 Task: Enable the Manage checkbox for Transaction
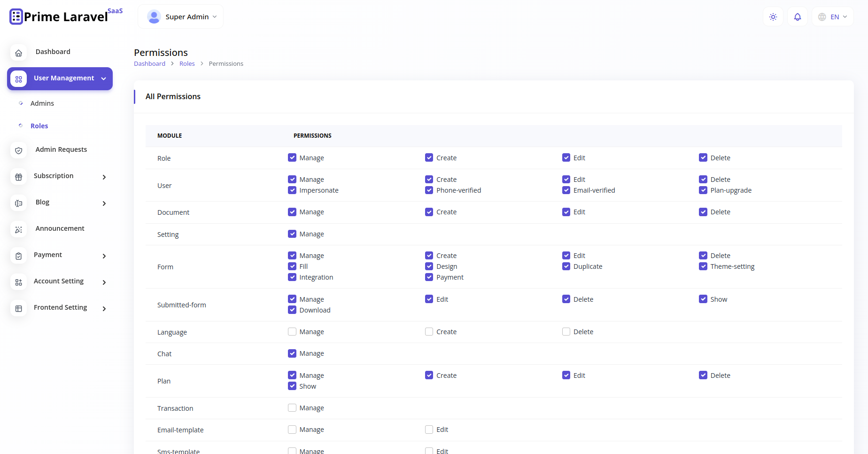tap(292, 407)
